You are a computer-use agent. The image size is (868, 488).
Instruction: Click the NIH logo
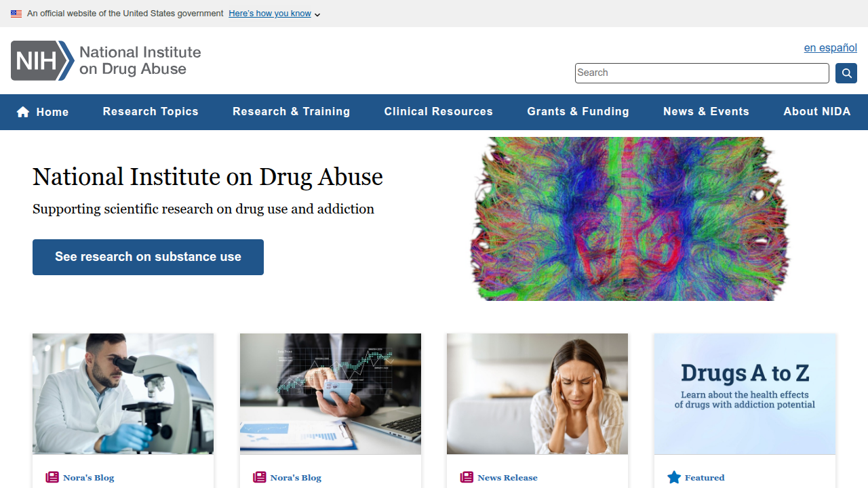pos(43,60)
